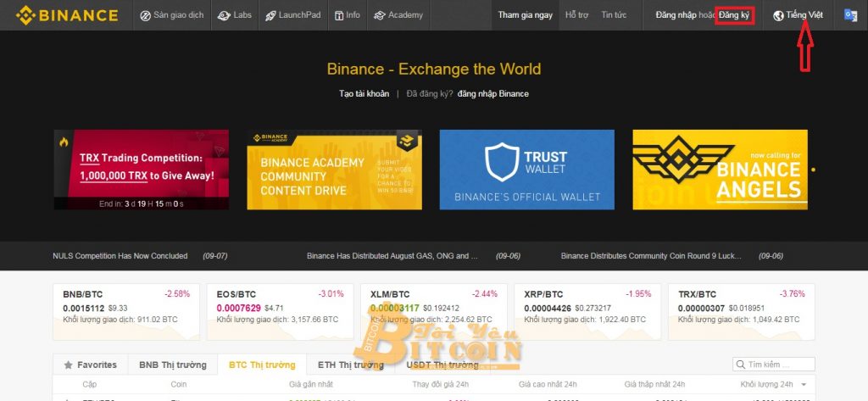The image size is (868, 401).
Task: Open the Tham gia ngay menu
Action: coord(525,15)
